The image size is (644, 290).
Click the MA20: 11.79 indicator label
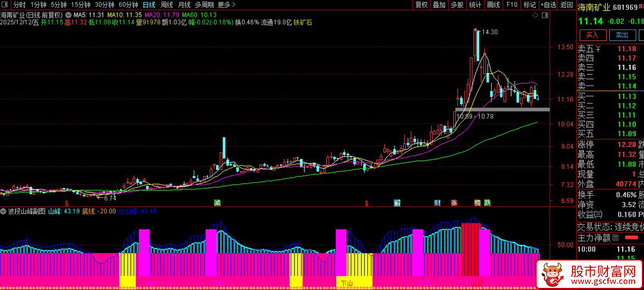pos(162,14)
